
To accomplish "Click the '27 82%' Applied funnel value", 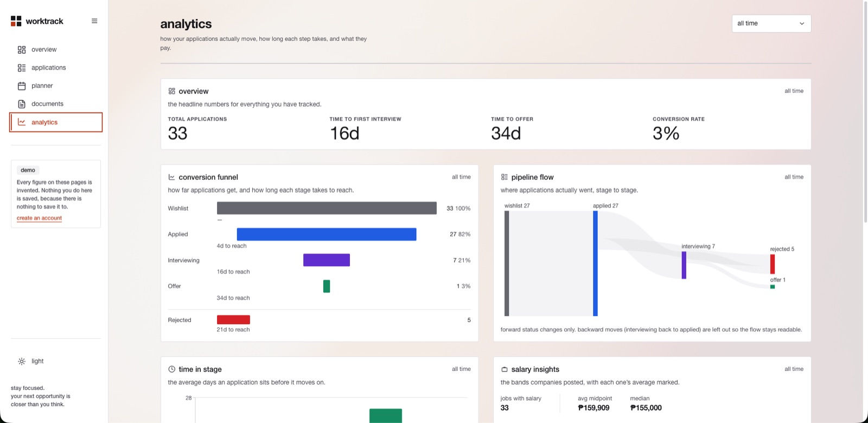I will click(x=460, y=235).
